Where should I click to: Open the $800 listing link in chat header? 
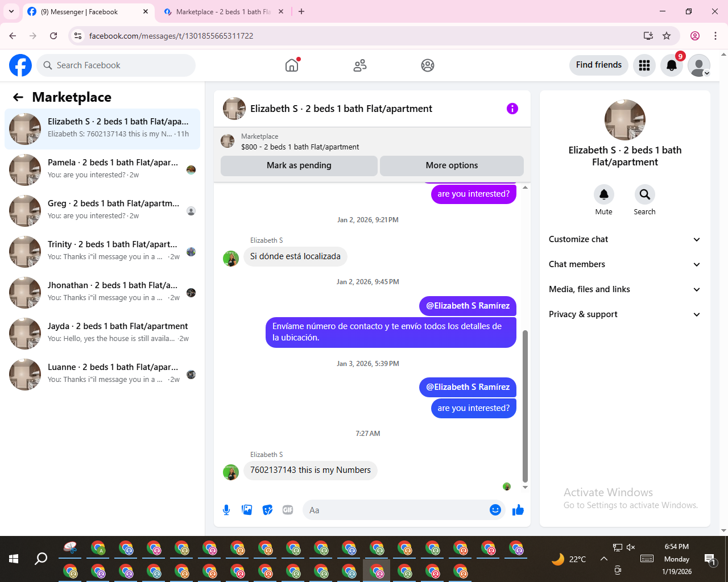click(x=300, y=147)
